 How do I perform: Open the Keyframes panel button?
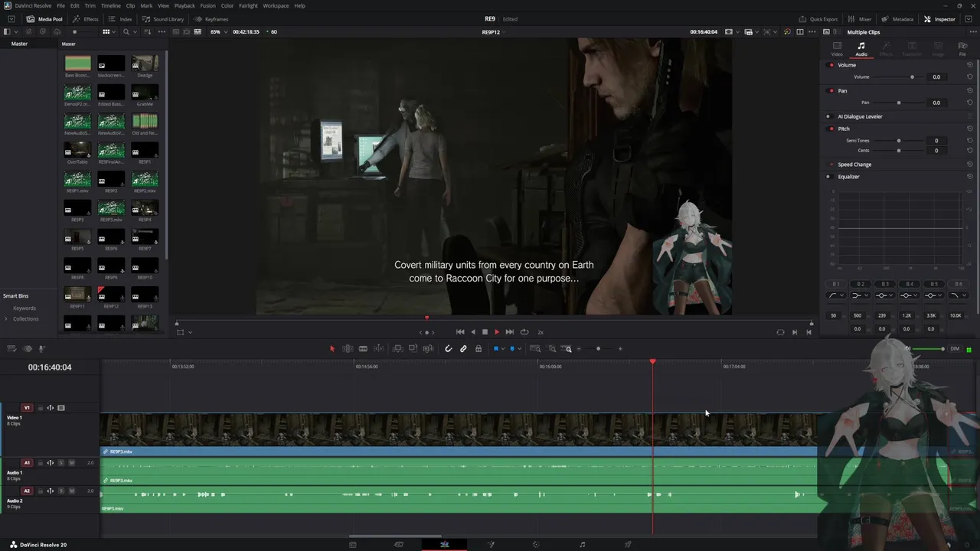(x=211, y=19)
